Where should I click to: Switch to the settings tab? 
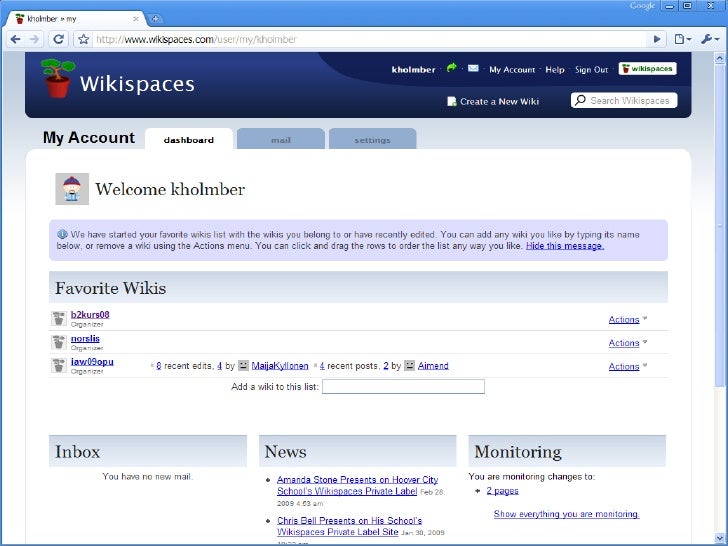click(x=372, y=139)
